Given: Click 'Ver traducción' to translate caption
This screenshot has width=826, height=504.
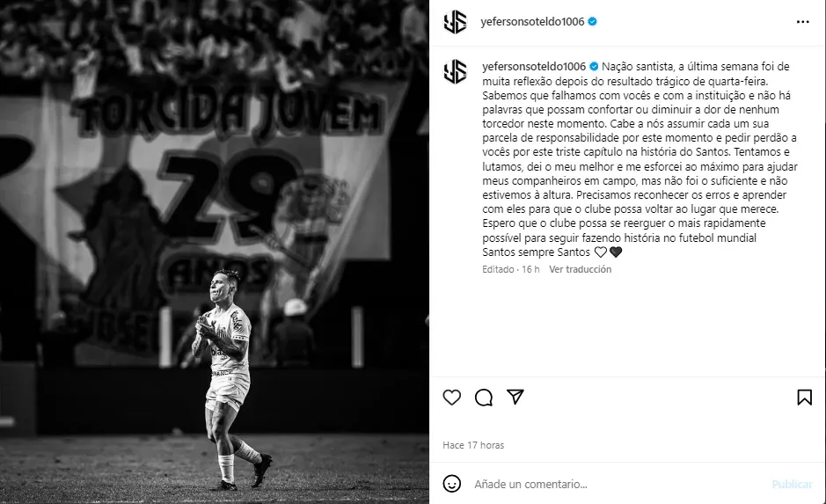Looking at the screenshot, I should tap(580, 269).
